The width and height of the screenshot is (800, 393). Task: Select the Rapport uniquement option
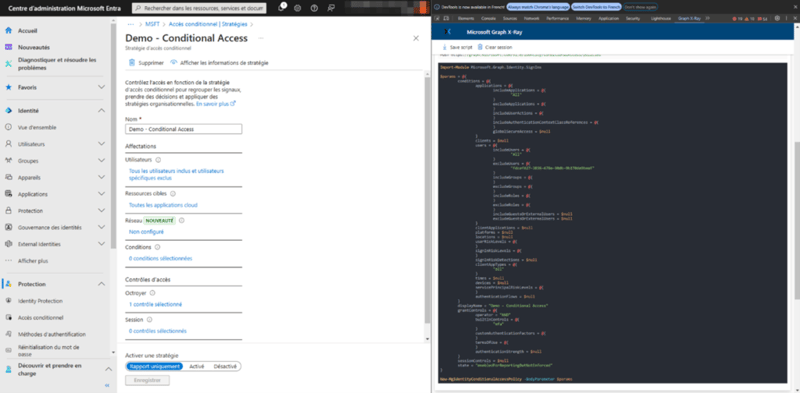pos(155,366)
